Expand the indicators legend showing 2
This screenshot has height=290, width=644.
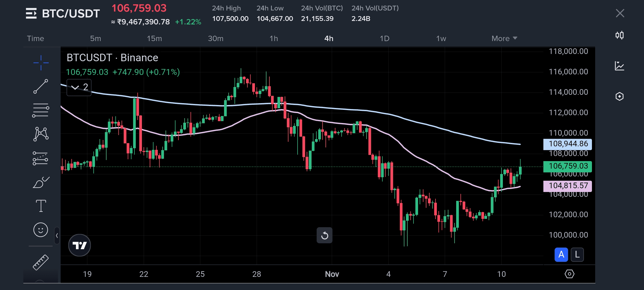[79, 87]
